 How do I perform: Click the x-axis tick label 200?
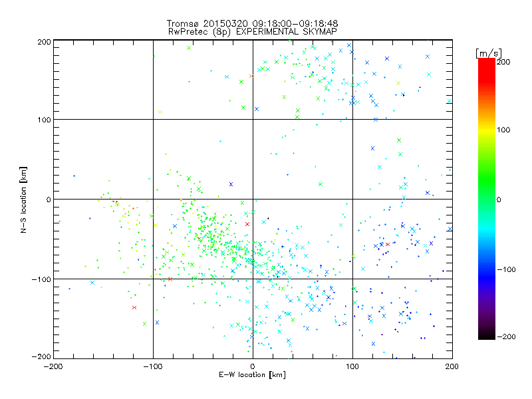click(452, 366)
